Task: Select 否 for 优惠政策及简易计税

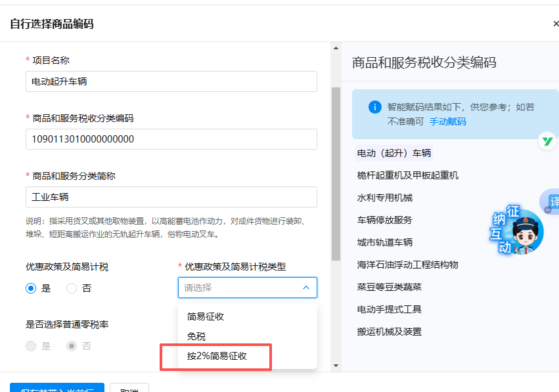Action: (72, 288)
